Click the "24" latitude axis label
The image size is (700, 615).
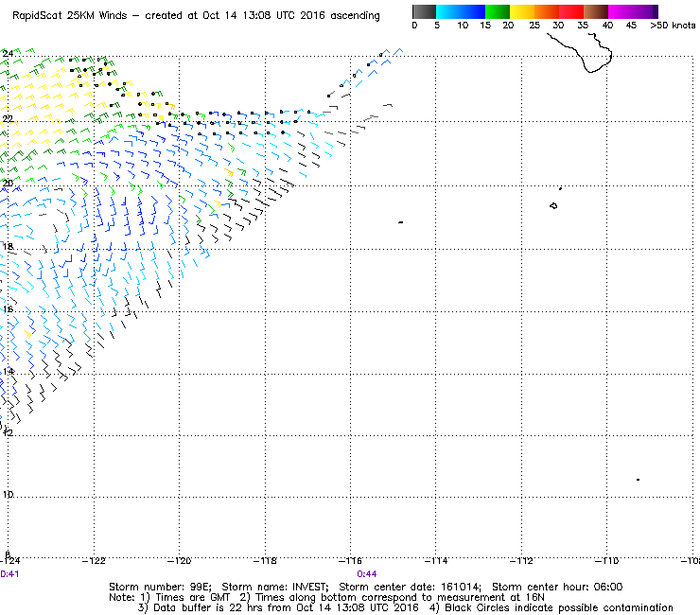click(8, 54)
